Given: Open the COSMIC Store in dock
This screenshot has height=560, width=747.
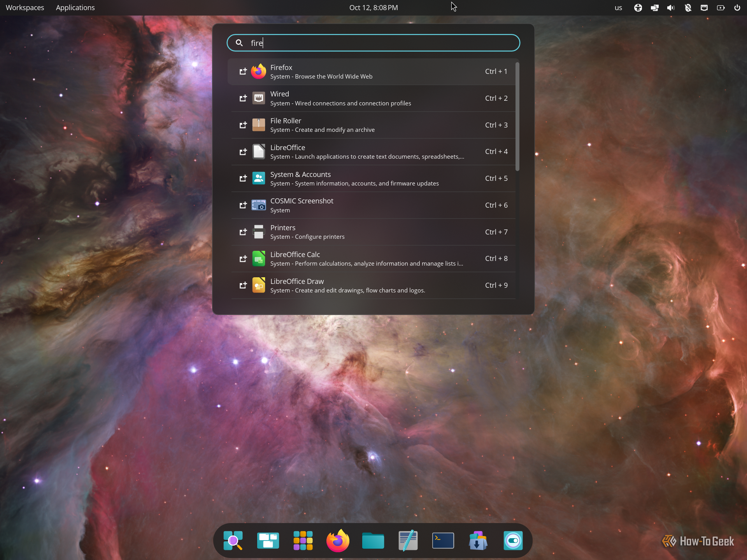Looking at the screenshot, I should click(x=478, y=541).
